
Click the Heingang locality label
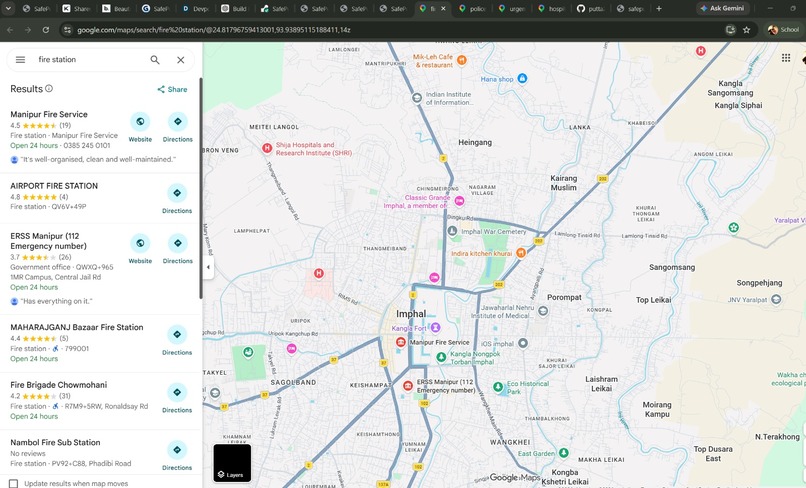point(475,142)
